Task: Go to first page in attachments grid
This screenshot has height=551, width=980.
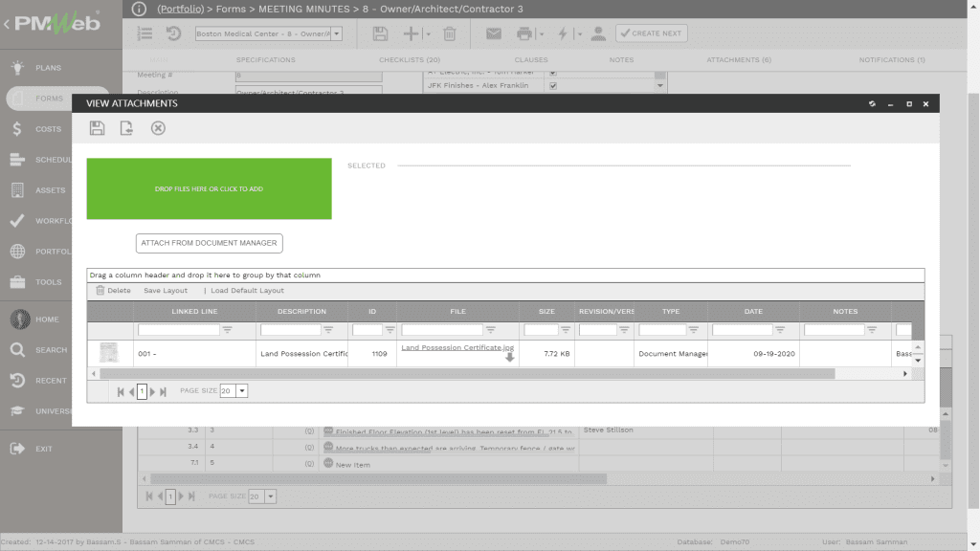Action: click(121, 391)
